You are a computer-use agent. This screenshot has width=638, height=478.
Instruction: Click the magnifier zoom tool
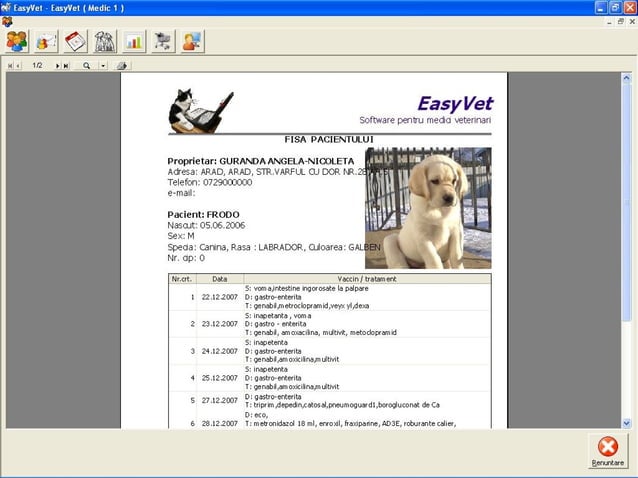click(x=86, y=65)
